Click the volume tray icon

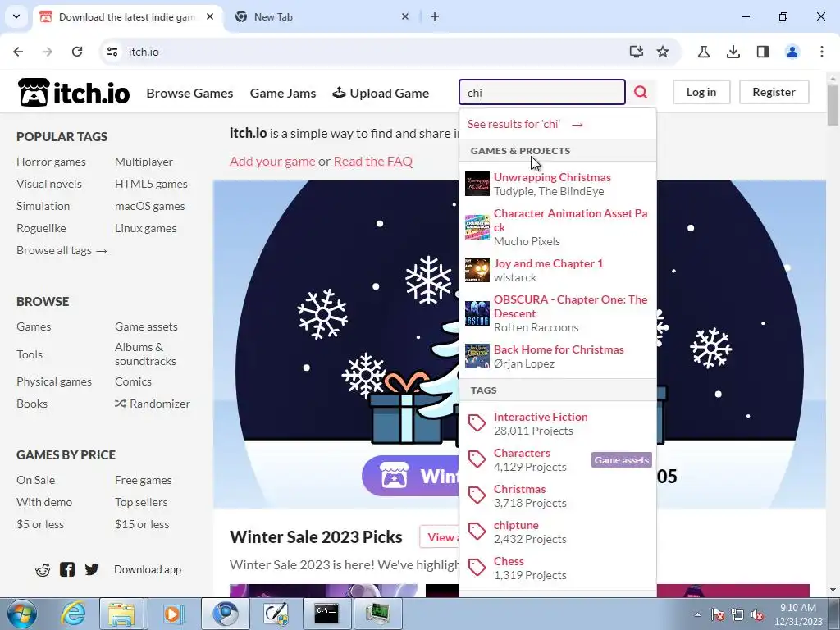coord(757,615)
